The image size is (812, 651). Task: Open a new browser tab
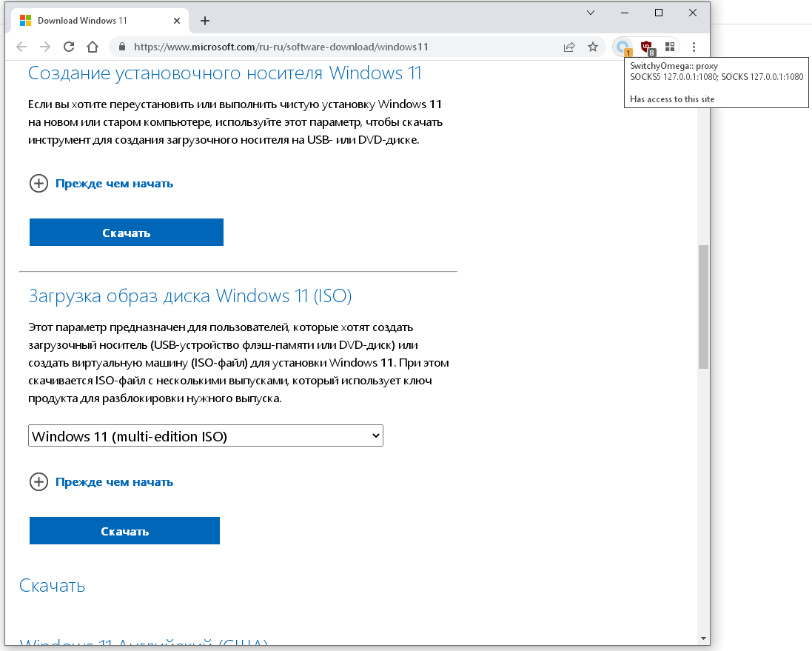pos(205,21)
